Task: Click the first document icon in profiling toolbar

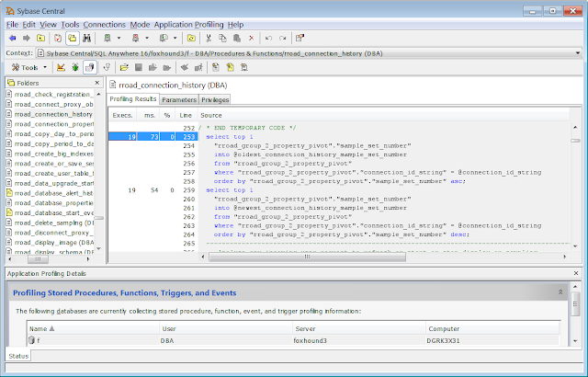Action: 216,67
